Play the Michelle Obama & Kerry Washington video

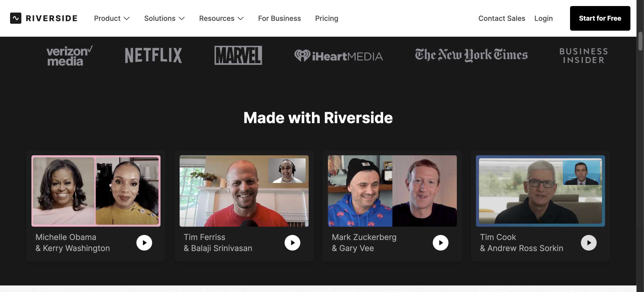(144, 243)
